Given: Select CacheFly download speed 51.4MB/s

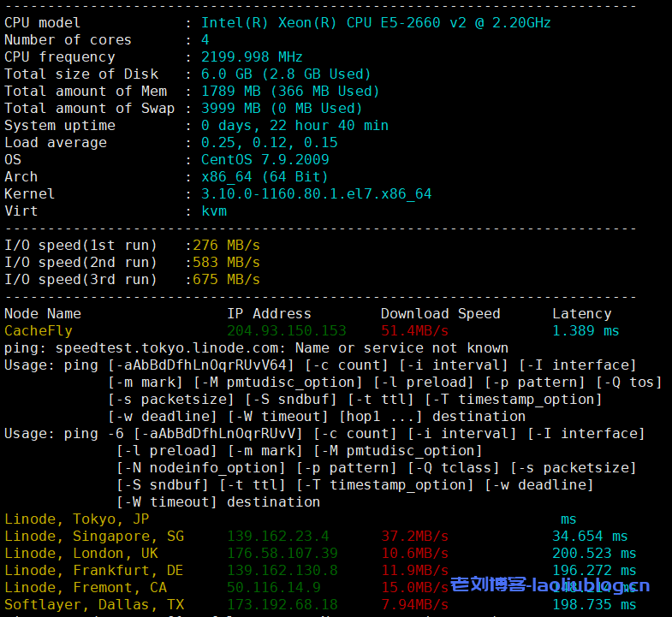Looking at the screenshot, I should (x=415, y=331).
